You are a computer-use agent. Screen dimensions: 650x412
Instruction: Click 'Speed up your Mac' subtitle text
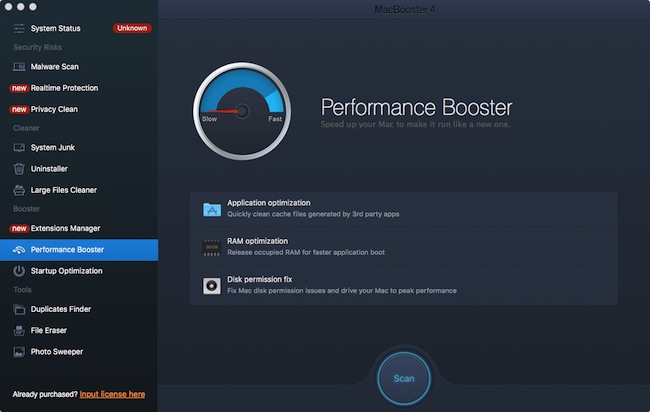(415, 124)
